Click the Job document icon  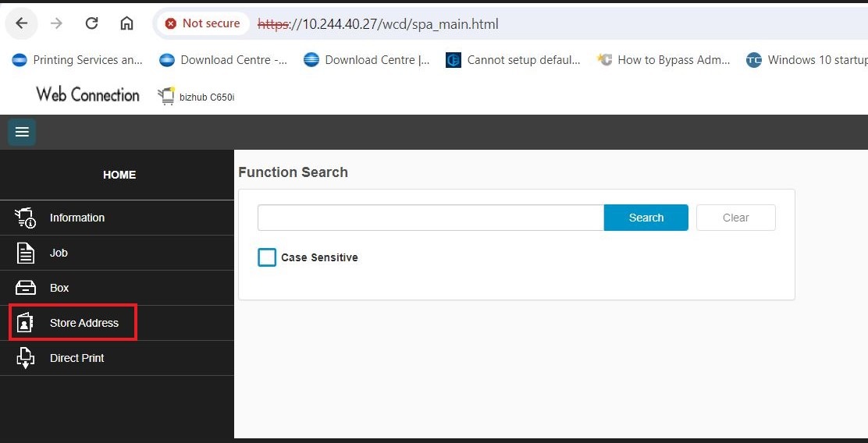coord(26,253)
